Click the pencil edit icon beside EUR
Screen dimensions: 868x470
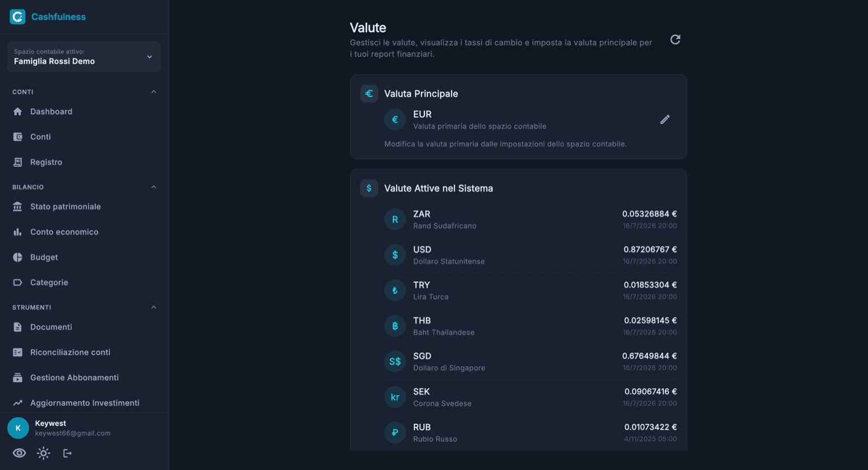point(665,119)
